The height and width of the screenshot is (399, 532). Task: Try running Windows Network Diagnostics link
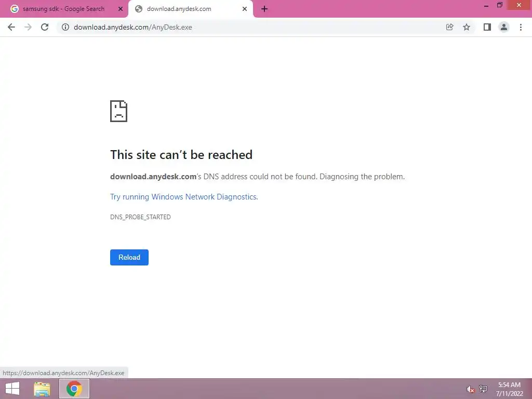click(184, 197)
